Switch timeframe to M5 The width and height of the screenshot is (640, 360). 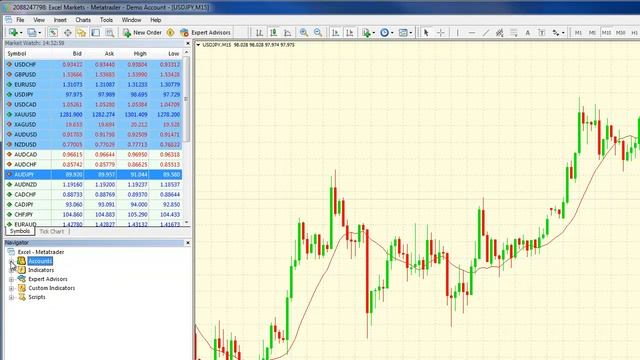[592, 32]
